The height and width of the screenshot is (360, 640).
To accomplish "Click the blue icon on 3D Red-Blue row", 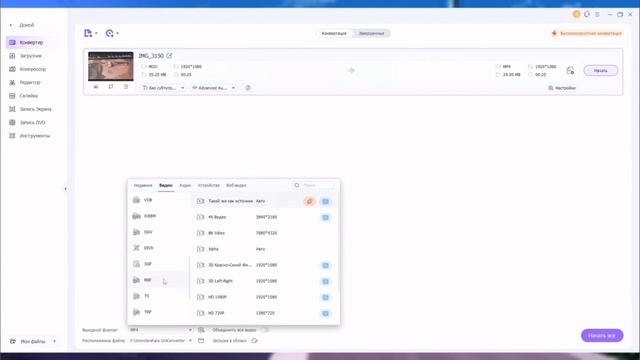I will [325, 265].
